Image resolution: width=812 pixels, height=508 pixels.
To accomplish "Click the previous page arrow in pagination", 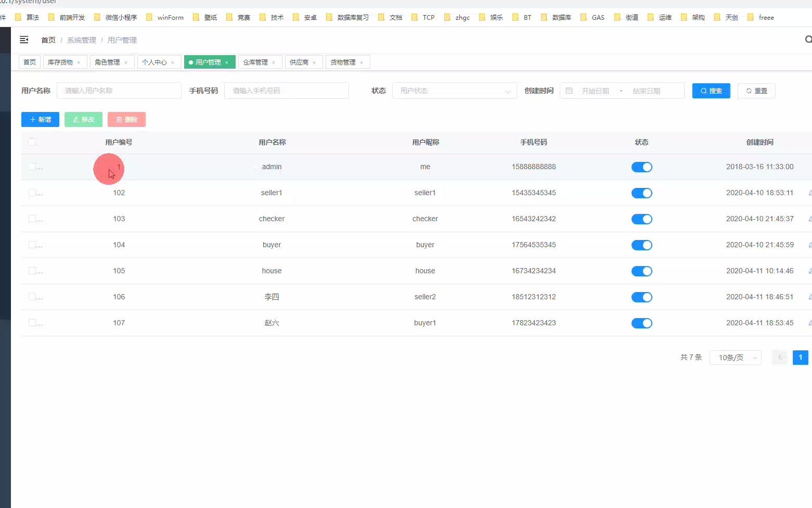I will pos(780,358).
